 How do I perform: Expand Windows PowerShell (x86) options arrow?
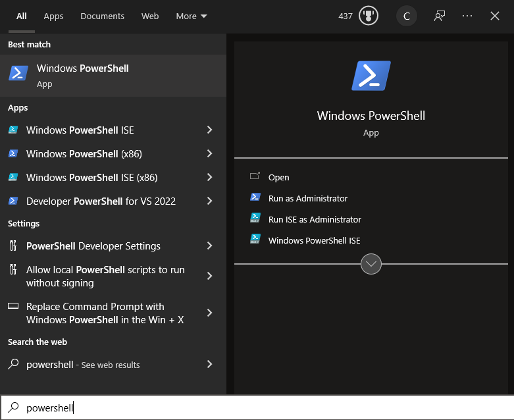click(209, 153)
